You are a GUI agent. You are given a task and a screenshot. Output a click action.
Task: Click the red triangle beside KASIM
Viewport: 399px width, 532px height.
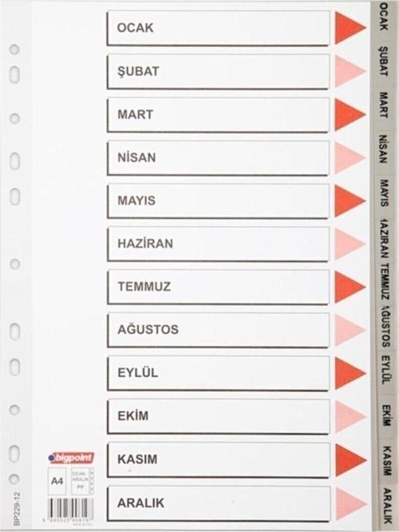(350, 460)
